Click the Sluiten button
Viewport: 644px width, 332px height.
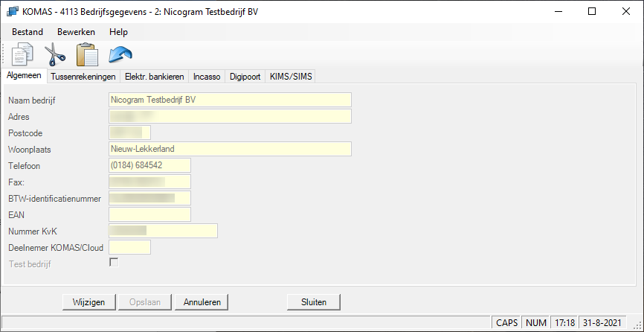tap(314, 302)
